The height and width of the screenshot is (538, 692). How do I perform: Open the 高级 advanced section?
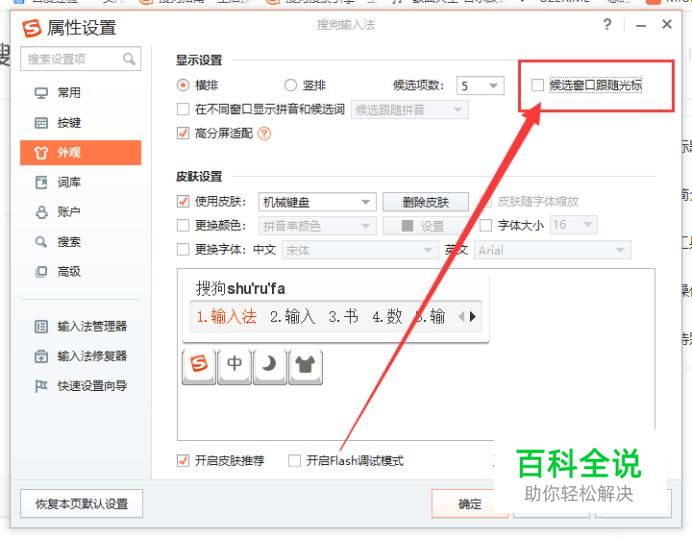80,272
